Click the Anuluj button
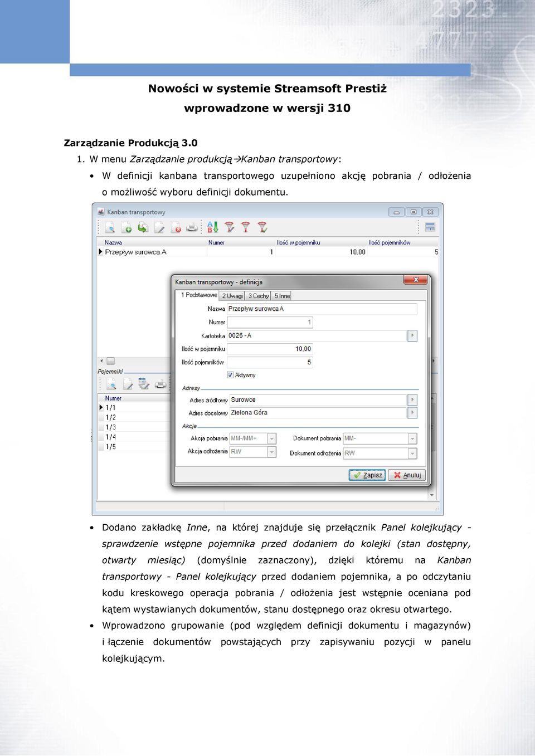 tap(407, 475)
